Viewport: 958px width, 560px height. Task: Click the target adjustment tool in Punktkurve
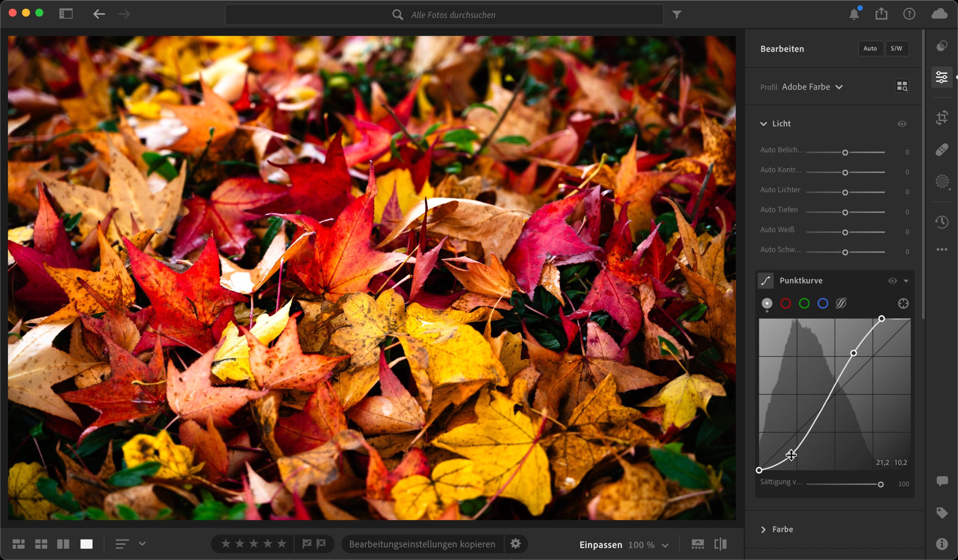(903, 303)
